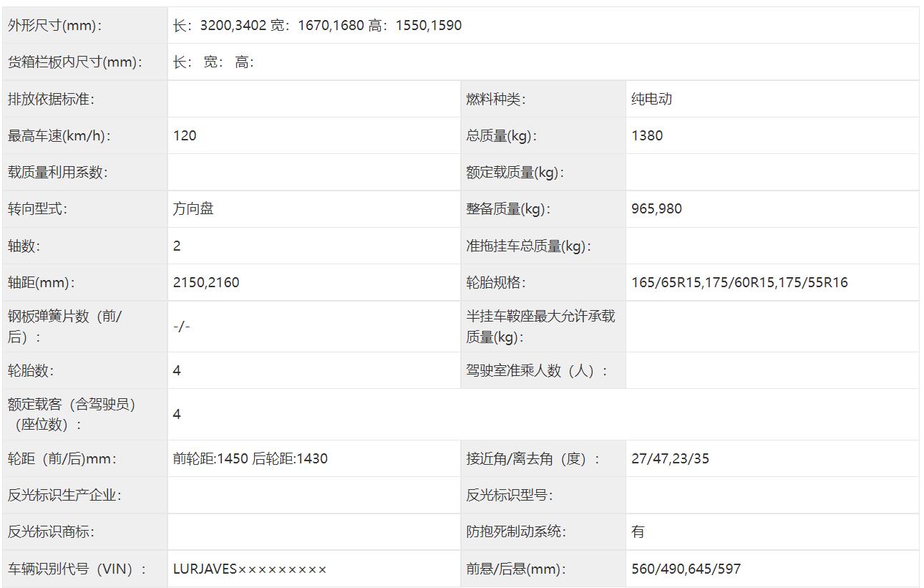This screenshot has width=924, height=588.
Task: Click total mass value 1380
Action: [647, 136]
